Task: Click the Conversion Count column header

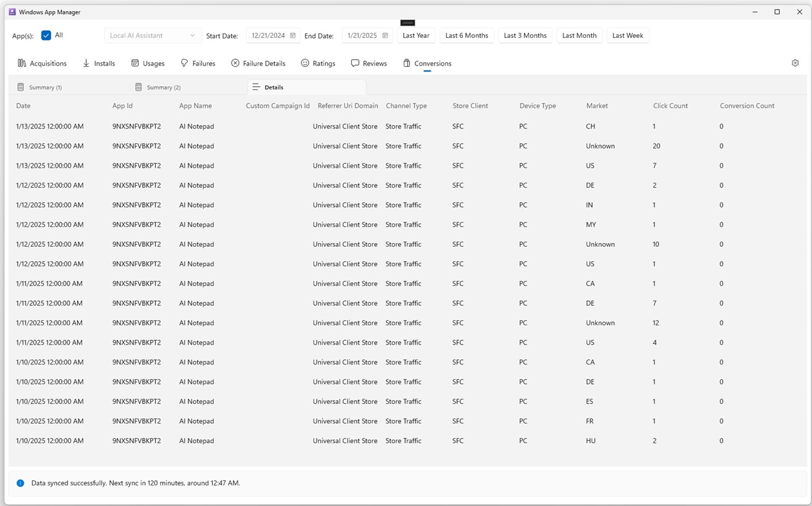Action: [747, 105]
